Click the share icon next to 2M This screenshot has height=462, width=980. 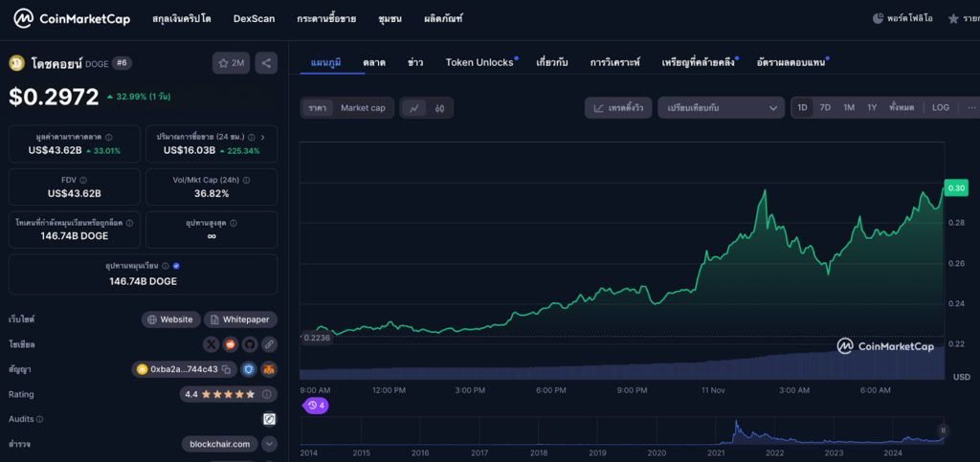(267, 63)
